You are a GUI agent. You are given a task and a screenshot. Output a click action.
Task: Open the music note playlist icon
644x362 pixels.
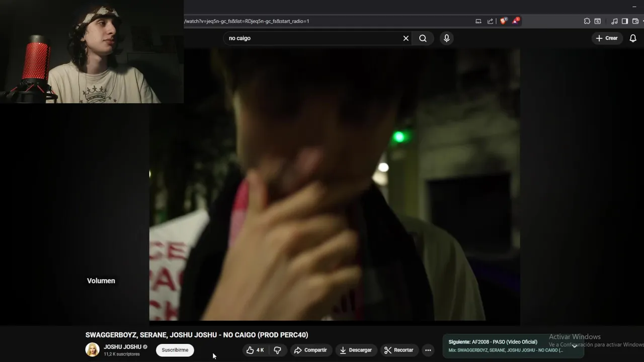[614, 21]
